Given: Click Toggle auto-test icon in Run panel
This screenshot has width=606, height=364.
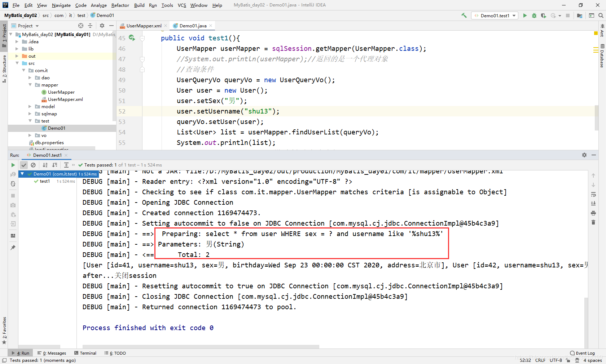Looking at the screenshot, I should pos(13,183).
